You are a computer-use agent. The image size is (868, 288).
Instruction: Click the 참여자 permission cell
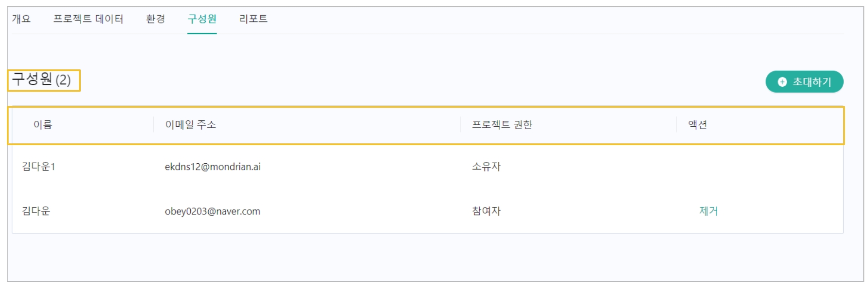pyautogui.click(x=486, y=211)
